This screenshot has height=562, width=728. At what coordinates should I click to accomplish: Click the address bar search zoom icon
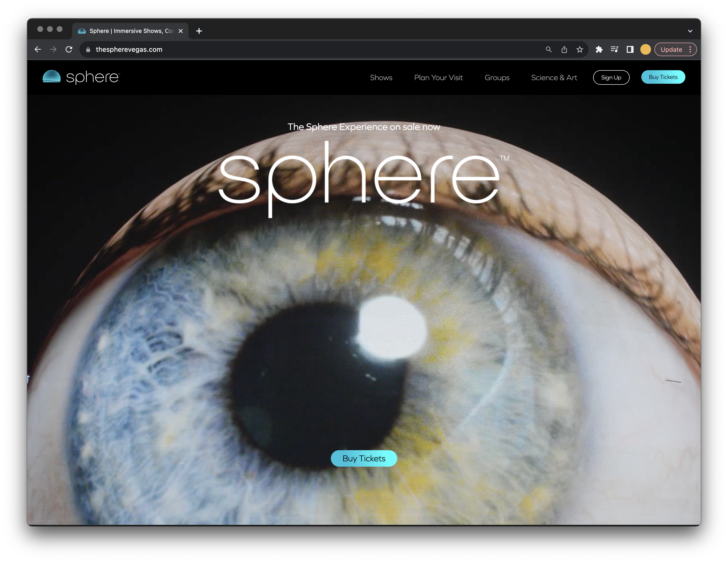pyautogui.click(x=548, y=49)
